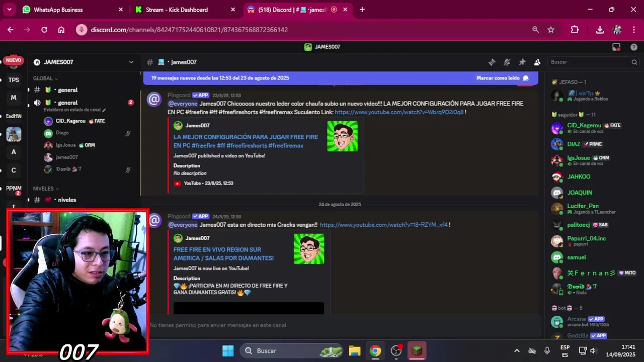The width and height of the screenshot is (644, 362).
Task: Open the 18-RZYM_xf4 YouTube link
Action: coord(383,225)
